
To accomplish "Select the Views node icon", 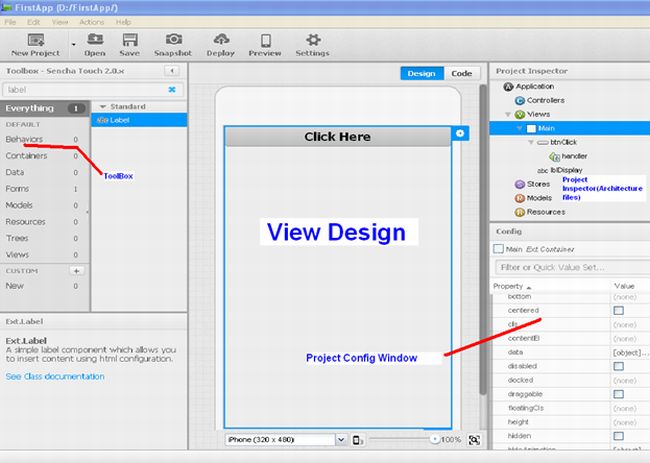I will coord(519,114).
